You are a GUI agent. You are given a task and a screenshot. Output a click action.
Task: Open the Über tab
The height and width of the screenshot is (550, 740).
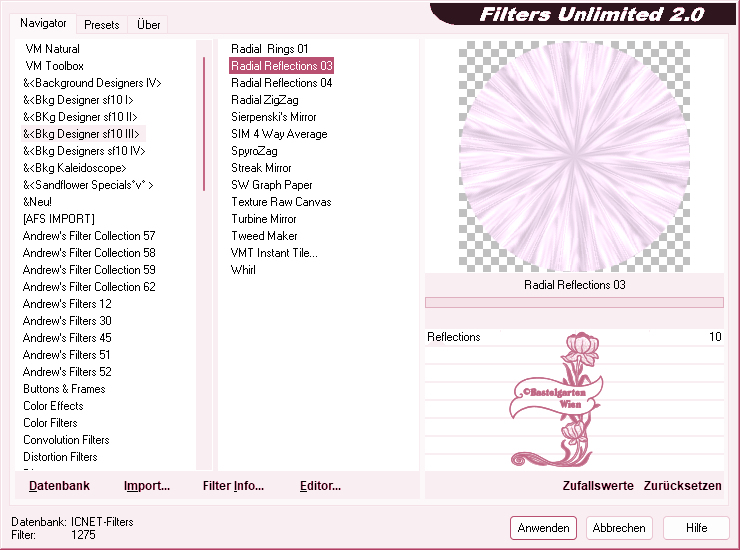[149, 24]
